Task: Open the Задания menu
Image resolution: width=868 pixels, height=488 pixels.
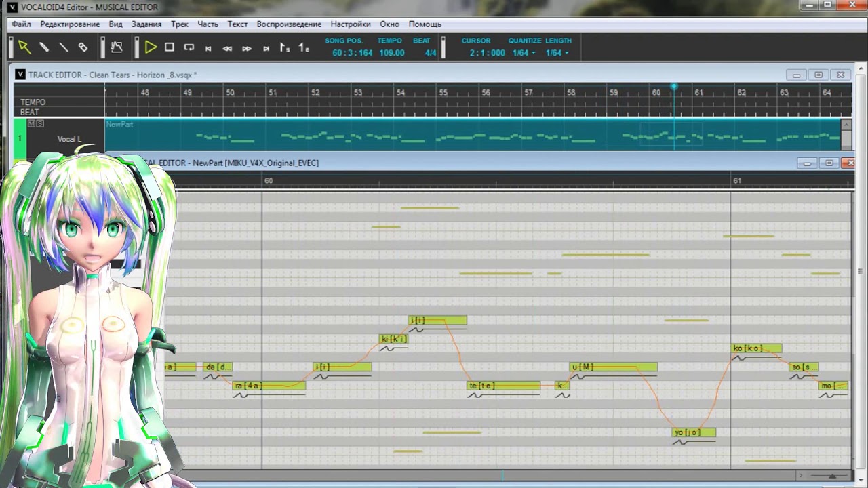Action: click(146, 24)
